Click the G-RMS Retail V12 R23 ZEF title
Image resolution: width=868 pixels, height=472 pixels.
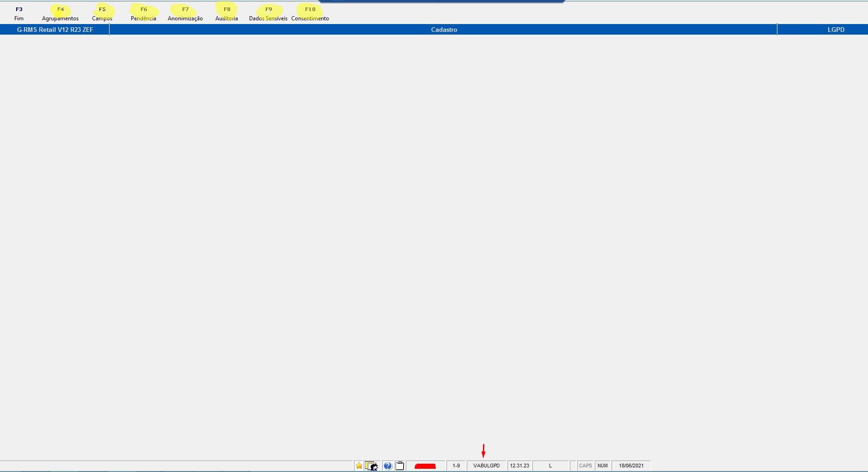click(55, 30)
